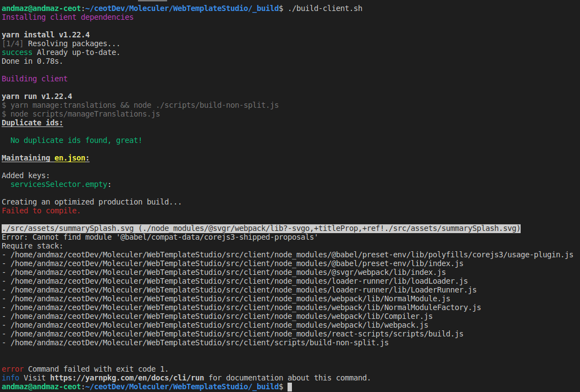Click the 'Added keys:' line
This screenshot has width=580, height=392.
tap(25, 176)
